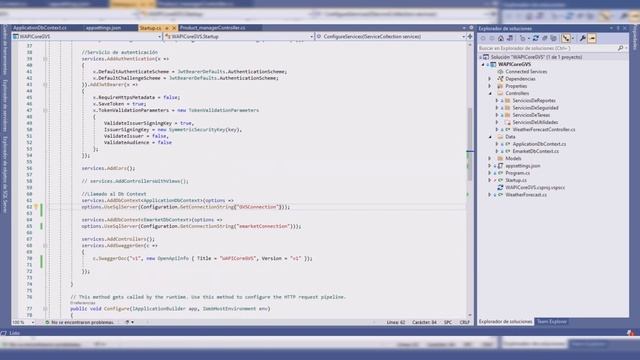Image resolution: width=640 pixels, height=360 pixels.
Task: Select Program.cs in Solution Explorer
Action: [x=517, y=173]
